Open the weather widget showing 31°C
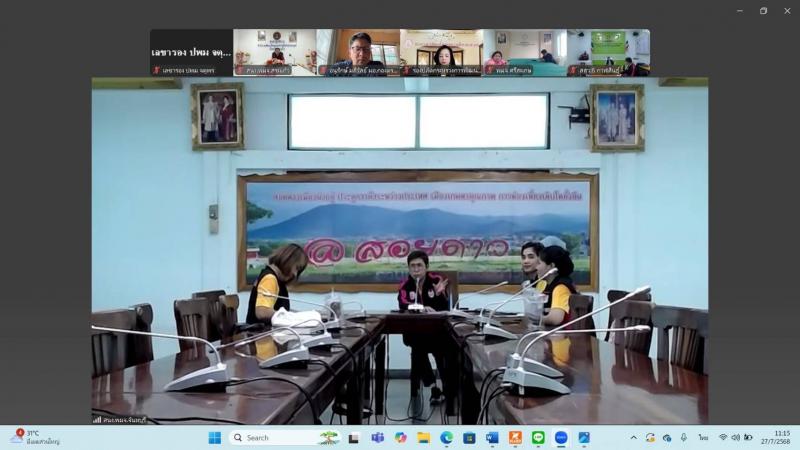 click(36, 437)
